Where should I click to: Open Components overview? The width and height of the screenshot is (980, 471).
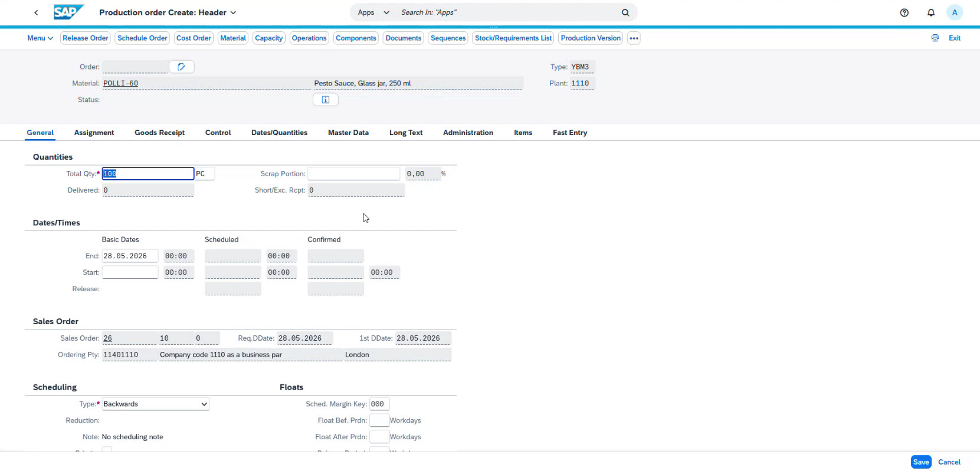(x=356, y=38)
